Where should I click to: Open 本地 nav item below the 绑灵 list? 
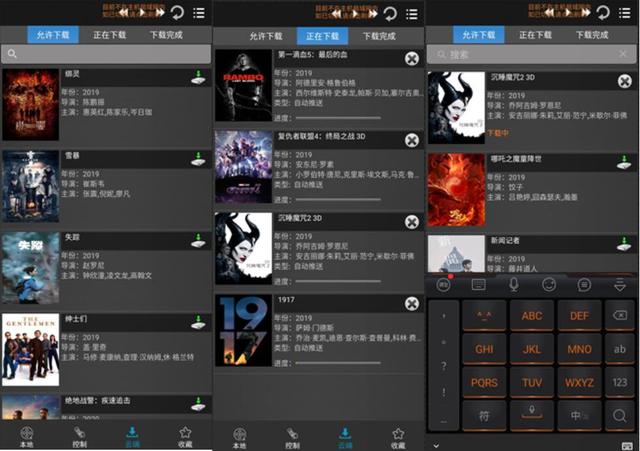point(27,436)
